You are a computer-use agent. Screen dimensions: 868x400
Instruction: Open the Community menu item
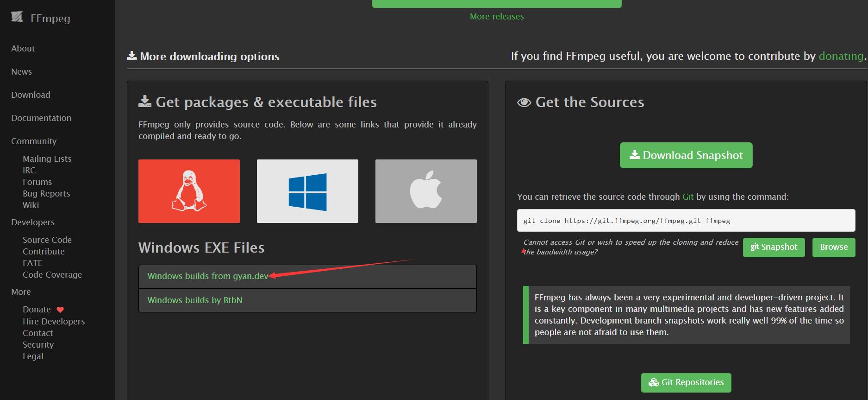coord(34,141)
